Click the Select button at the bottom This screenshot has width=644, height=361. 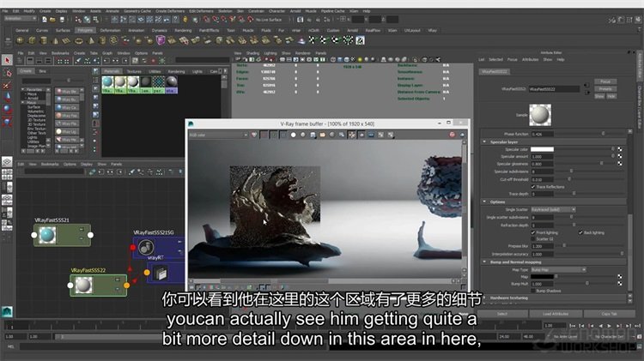pos(502,314)
